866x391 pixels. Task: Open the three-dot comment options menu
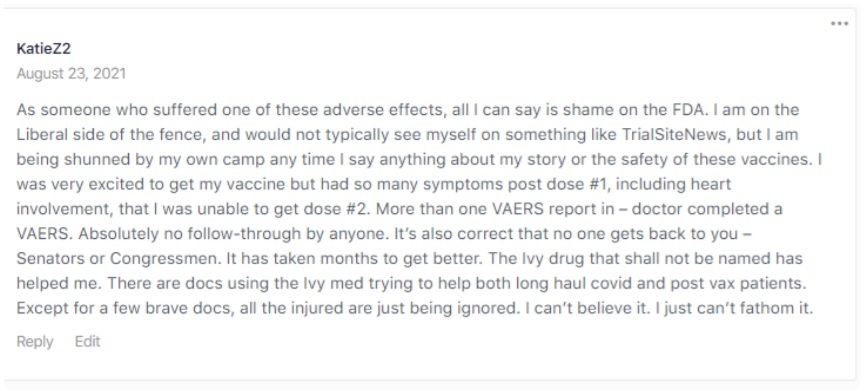839,24
